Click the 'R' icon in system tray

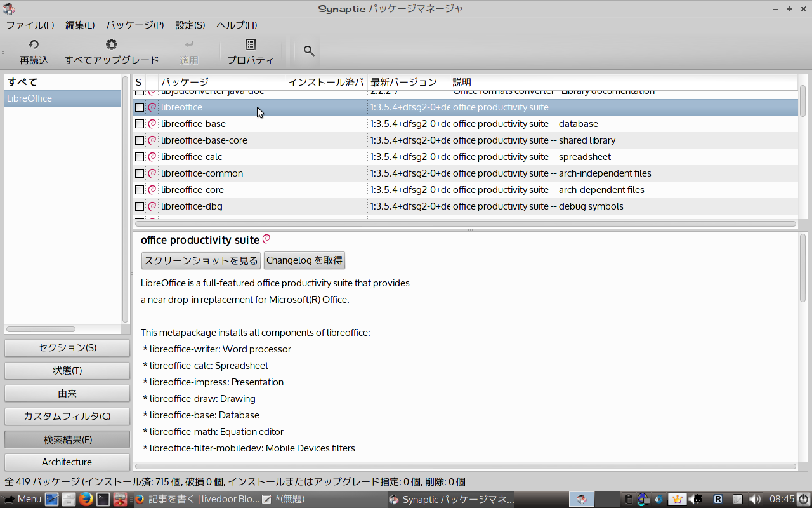[718, 499]
